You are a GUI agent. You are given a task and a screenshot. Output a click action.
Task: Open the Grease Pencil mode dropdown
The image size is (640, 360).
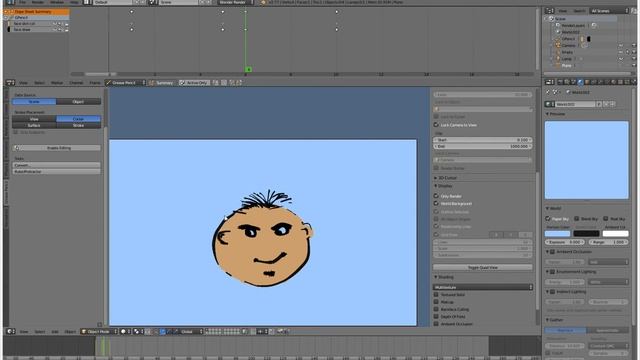(125, 82)
